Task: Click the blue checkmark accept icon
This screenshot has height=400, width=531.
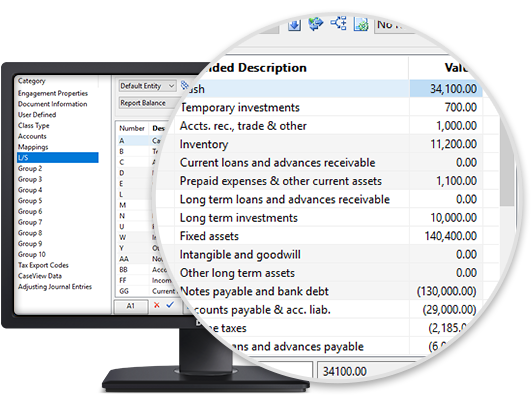Action: (x=170, y=305)
